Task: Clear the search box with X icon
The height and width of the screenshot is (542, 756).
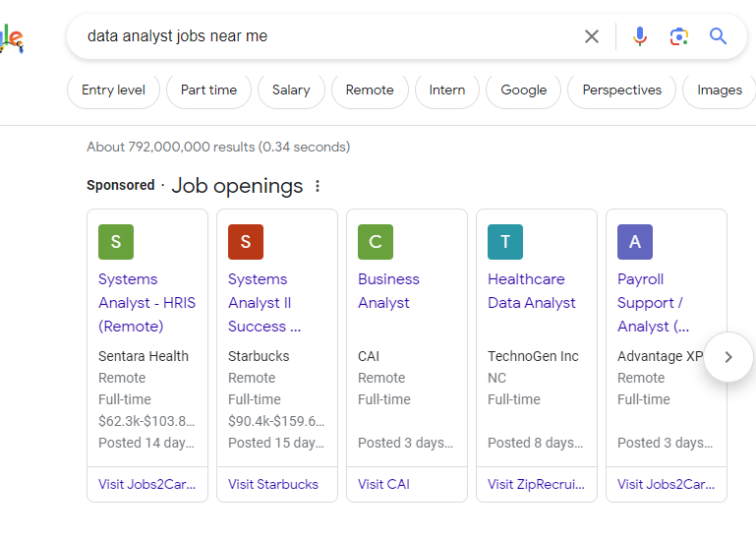Action: click(592, 36)
